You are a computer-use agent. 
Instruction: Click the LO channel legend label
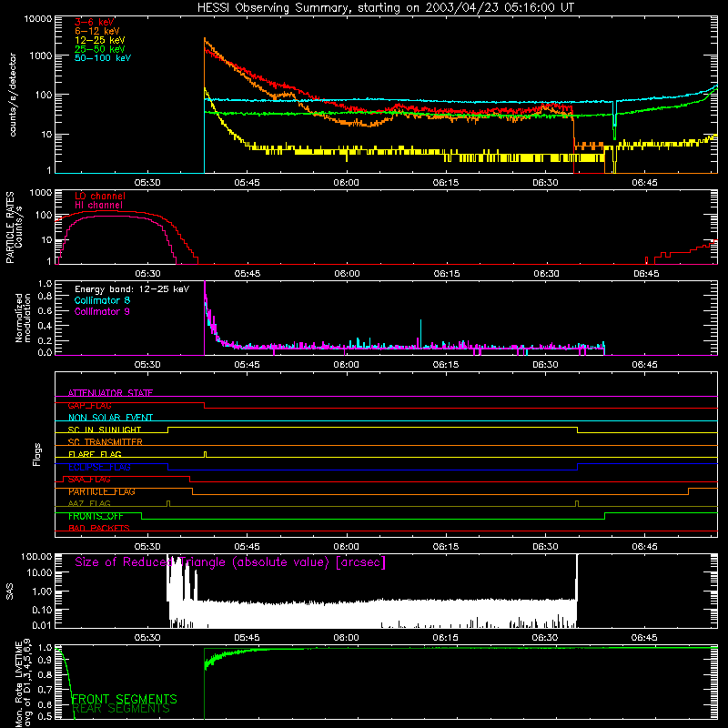tap(100, 196)
